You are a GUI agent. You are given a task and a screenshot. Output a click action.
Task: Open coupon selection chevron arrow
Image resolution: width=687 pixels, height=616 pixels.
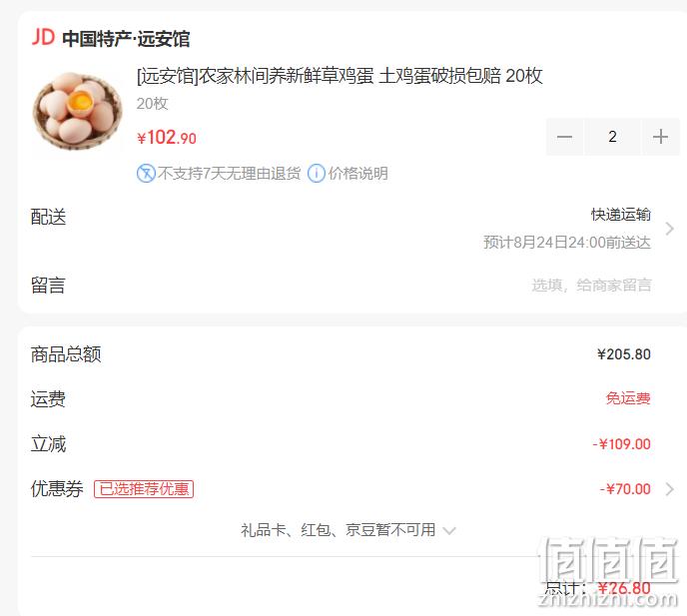pyautogui.click(x=669, y=489)
